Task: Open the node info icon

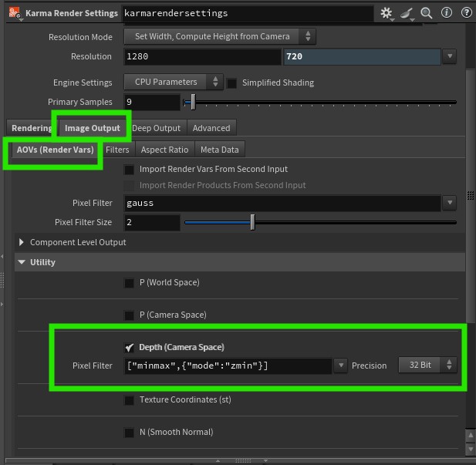Action: pos(447,13)
